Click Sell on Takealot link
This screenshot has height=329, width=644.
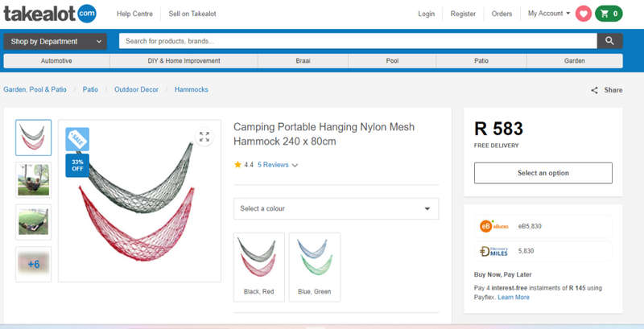click(192, 14)
